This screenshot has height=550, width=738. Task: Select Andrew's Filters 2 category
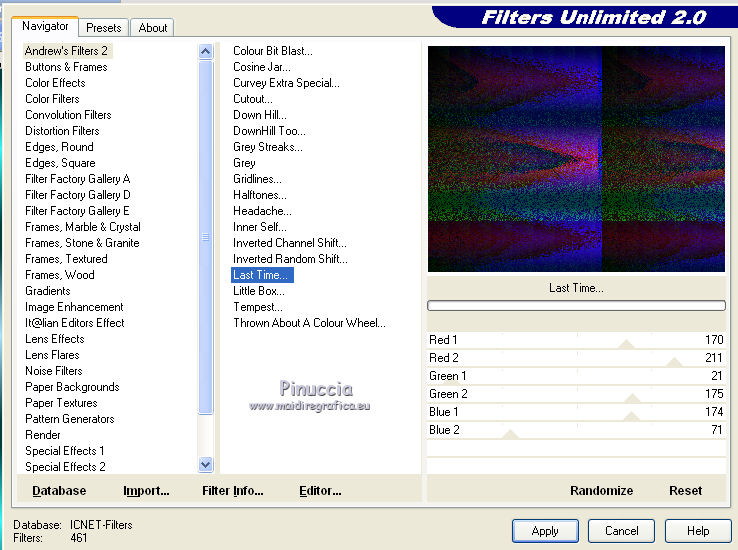pyautogui.click(x=66, y=51)
